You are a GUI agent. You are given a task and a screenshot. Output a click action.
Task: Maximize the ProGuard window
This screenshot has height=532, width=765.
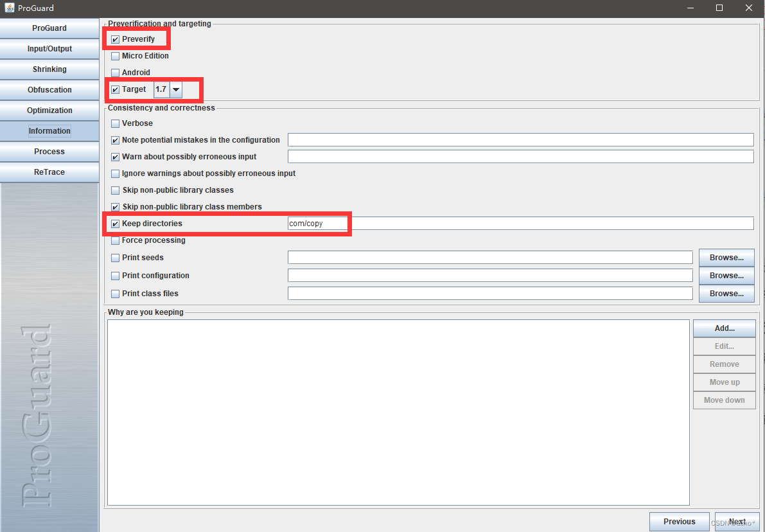(719, 8)
